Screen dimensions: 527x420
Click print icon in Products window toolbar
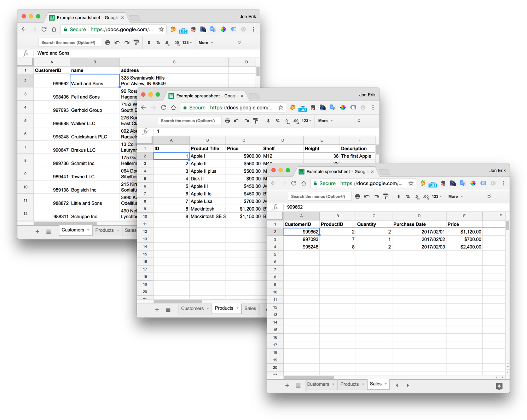[x=227, y=121]
